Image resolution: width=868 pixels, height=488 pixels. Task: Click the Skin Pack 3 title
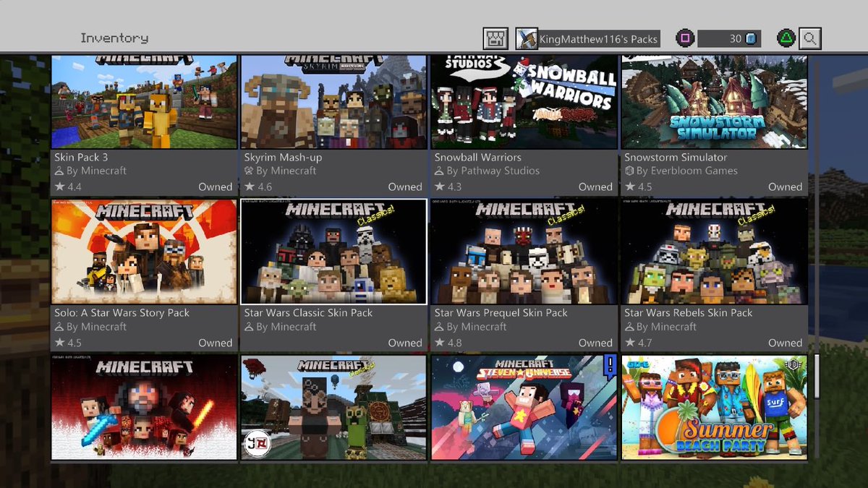point(81,157)
